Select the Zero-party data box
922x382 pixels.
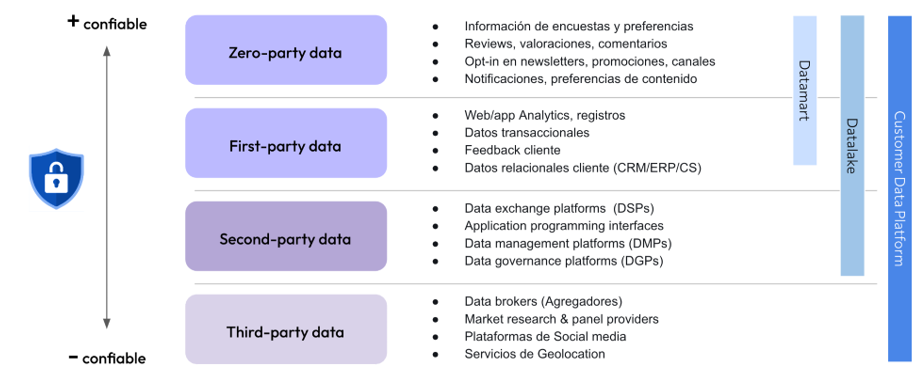[286, 50]
